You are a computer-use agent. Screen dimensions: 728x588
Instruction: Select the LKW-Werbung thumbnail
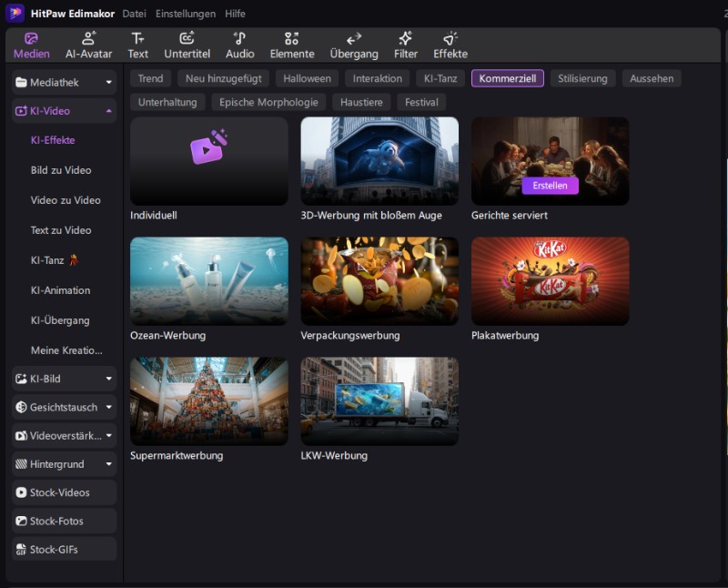[379, 400]
